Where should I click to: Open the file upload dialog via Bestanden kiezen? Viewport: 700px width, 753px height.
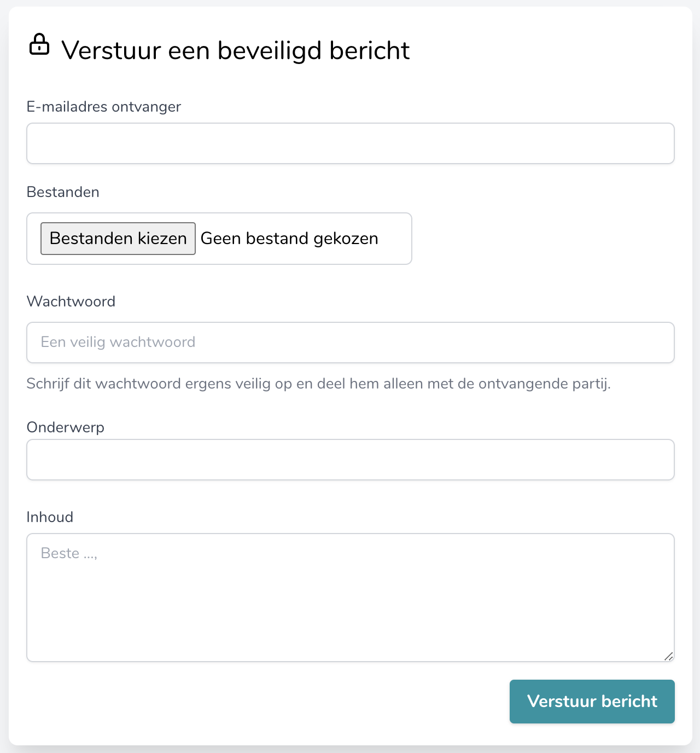click(x=118, y=239)
